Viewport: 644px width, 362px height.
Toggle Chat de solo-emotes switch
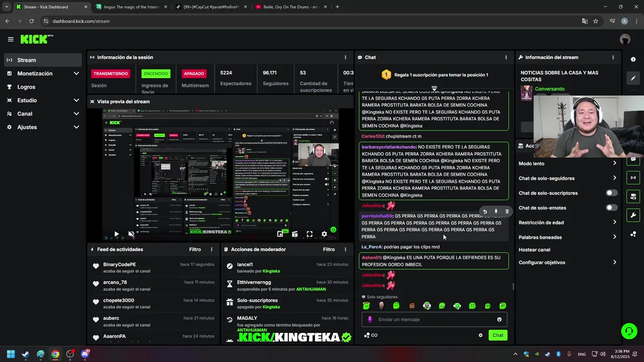(x=611, y=208)
